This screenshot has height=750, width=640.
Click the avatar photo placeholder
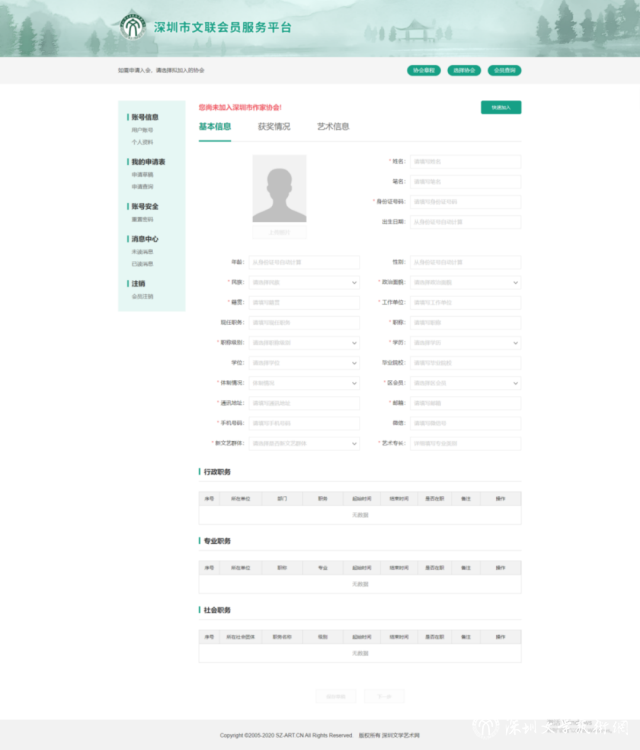(279, 189)
